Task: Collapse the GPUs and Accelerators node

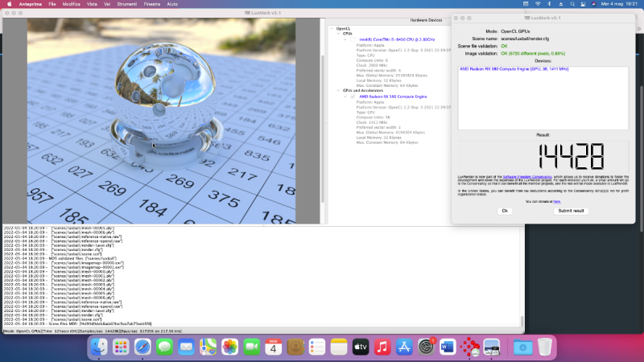Action: coord(338,91)
